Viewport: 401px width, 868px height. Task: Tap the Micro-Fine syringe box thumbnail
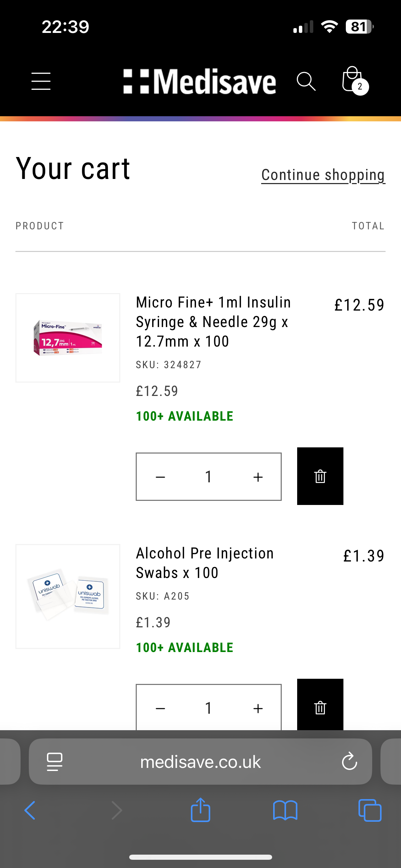(68, 338)
